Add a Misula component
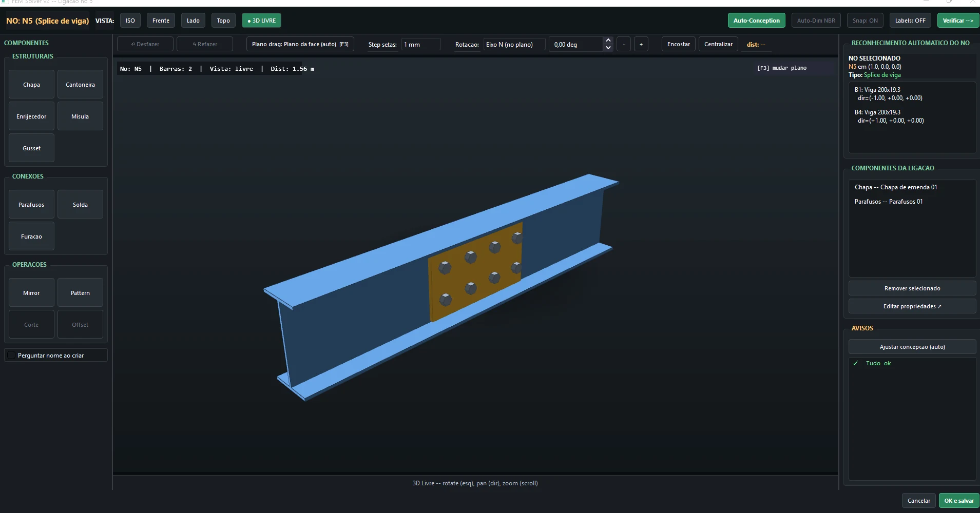 pos(80,116)
